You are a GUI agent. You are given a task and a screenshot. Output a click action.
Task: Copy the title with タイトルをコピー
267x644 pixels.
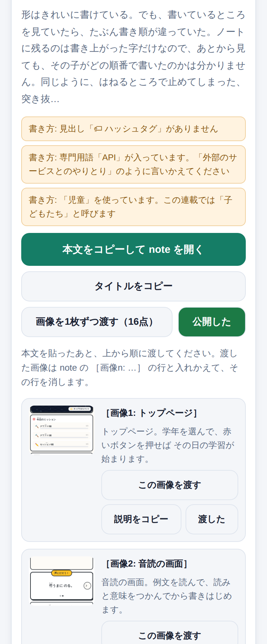pyautogui.click(x=133, y=286)
